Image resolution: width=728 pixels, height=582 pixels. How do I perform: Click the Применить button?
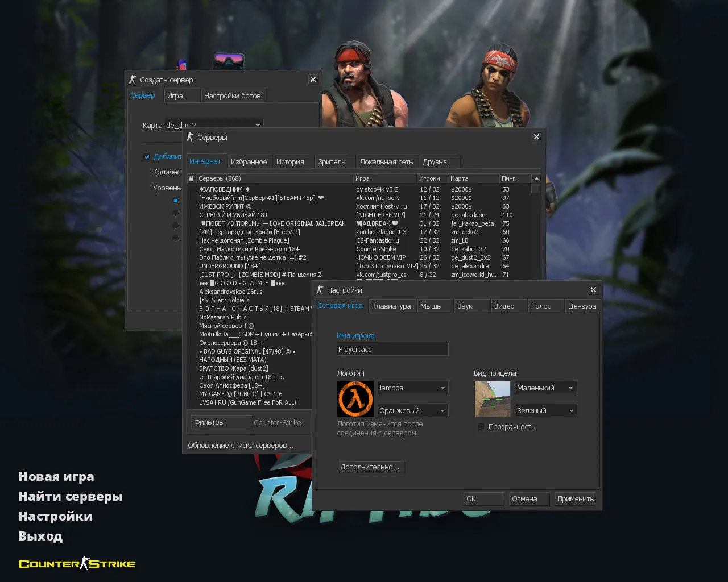click(574, 498)
